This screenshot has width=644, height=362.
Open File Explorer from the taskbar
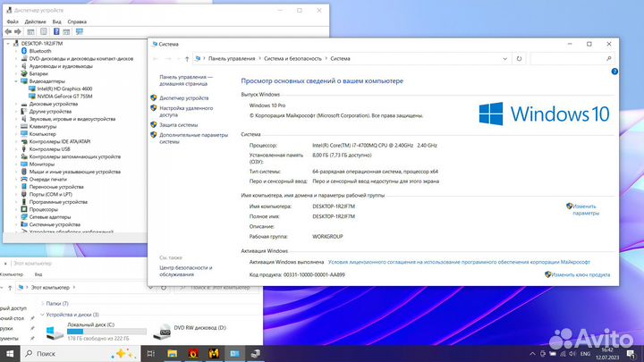(x=172, y=353)
